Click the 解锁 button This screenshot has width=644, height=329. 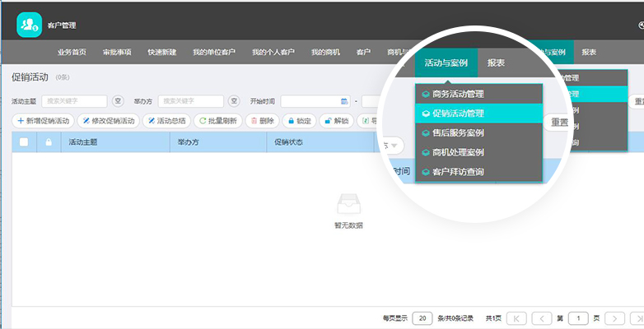click(x=336, y=121)
